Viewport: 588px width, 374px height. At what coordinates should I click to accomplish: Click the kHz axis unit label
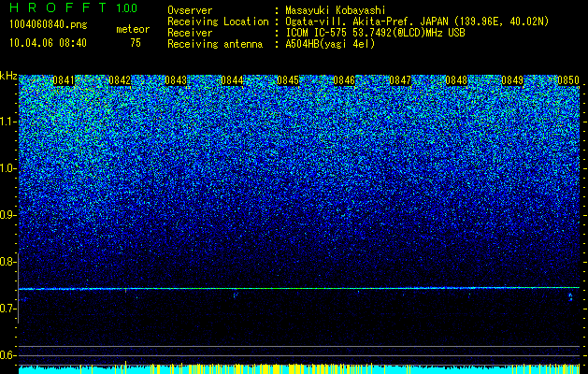coord(8,76)
